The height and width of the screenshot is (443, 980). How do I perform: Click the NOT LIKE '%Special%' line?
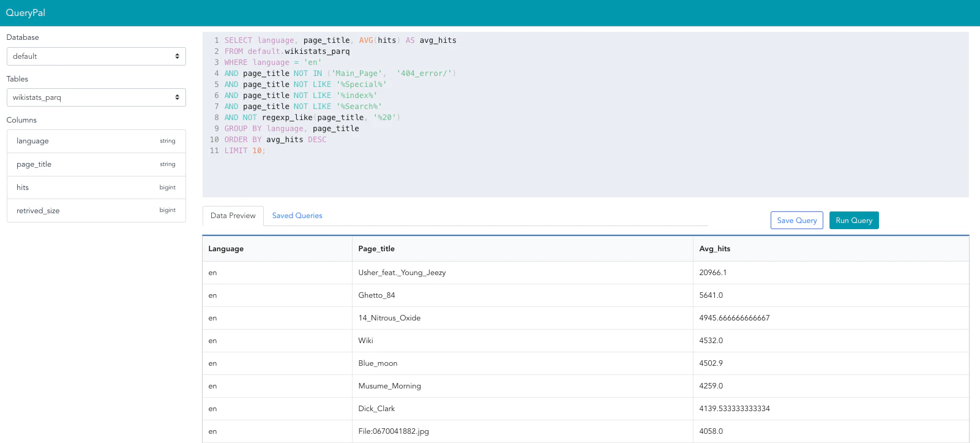click(x=305, y=85)
